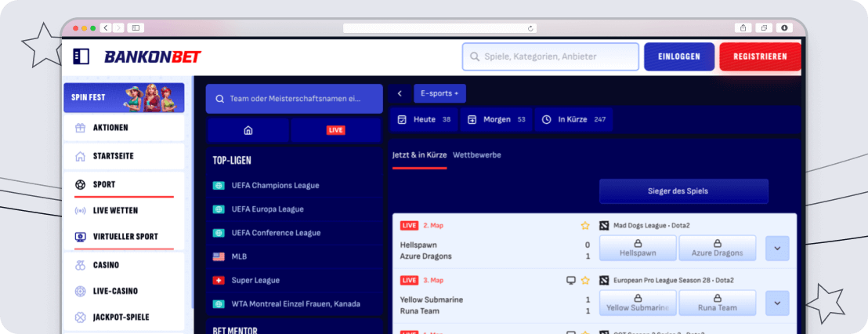Click the EINLOGGEN button

[678, 57]
